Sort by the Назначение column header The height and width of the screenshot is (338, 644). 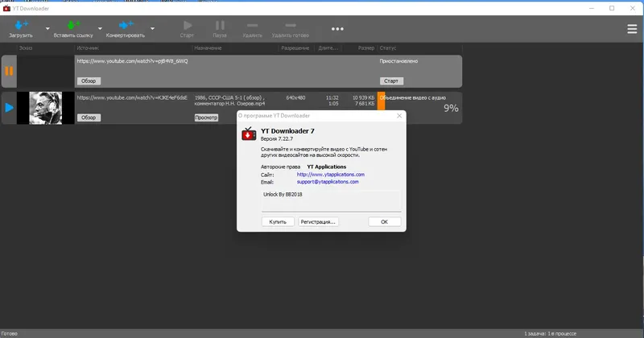pyautogui.click(x=208, y=48)
